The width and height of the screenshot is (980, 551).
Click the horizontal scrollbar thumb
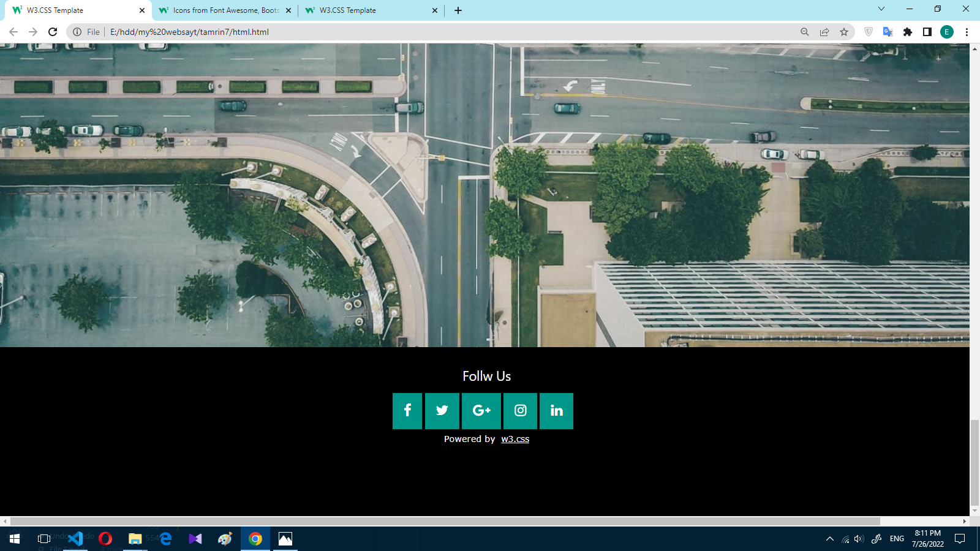[445, 522]
